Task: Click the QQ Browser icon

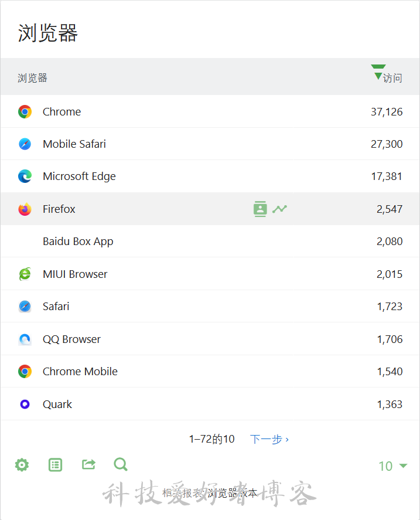Action: [x=25, y=339]
